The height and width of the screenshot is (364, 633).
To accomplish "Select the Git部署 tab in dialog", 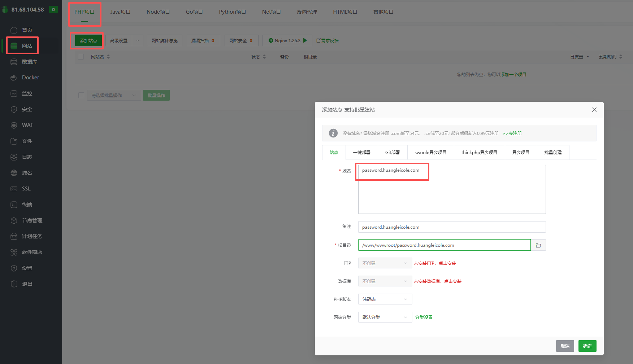I will 392,152.
